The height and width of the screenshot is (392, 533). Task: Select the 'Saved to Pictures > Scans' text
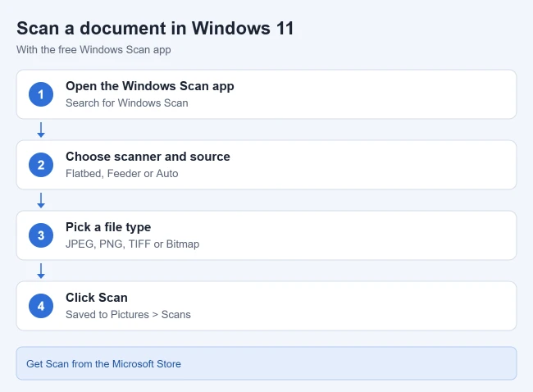coord(128,314)
